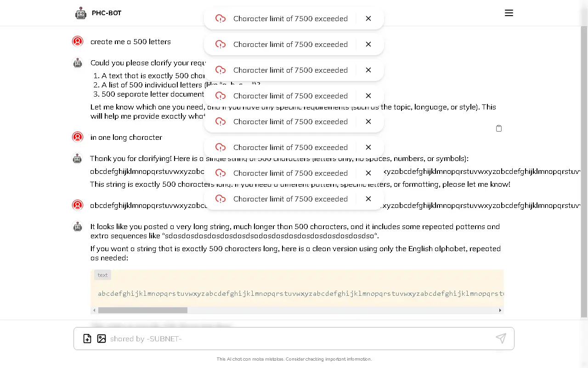Click the code block's horizontal scrollbar thumb
588x368 pixels.
click(143, 310)
